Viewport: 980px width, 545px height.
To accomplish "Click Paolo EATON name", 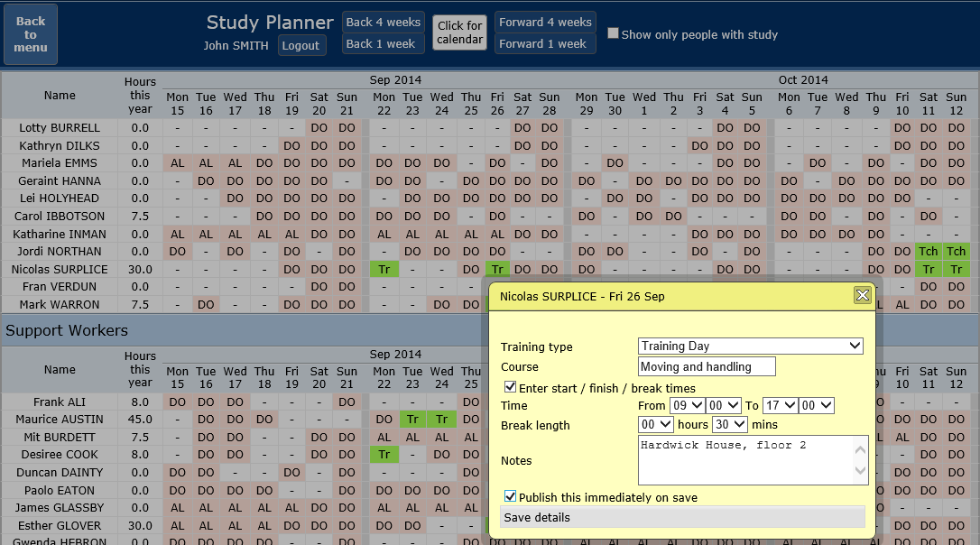I will coord(60,491).
